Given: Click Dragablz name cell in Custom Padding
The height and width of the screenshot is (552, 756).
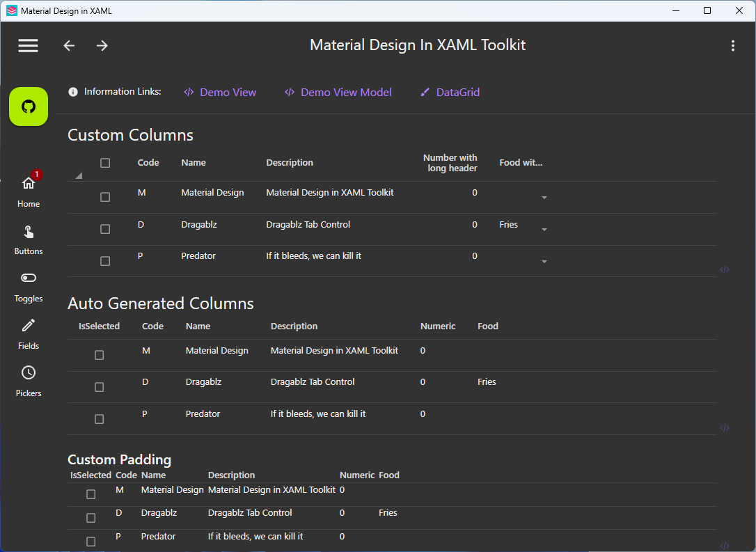Looking at the screenshot, I should pyautogui.click(x=159, y=512).
